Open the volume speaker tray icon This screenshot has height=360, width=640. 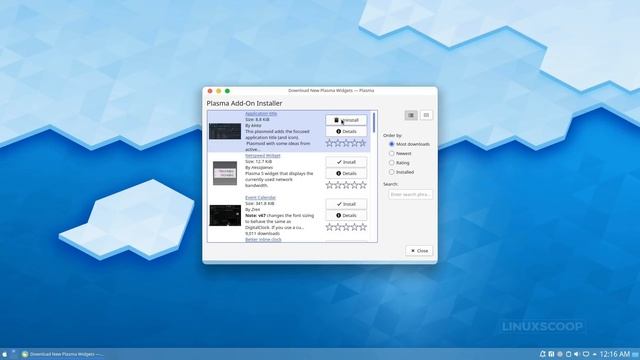pos(577,354)
